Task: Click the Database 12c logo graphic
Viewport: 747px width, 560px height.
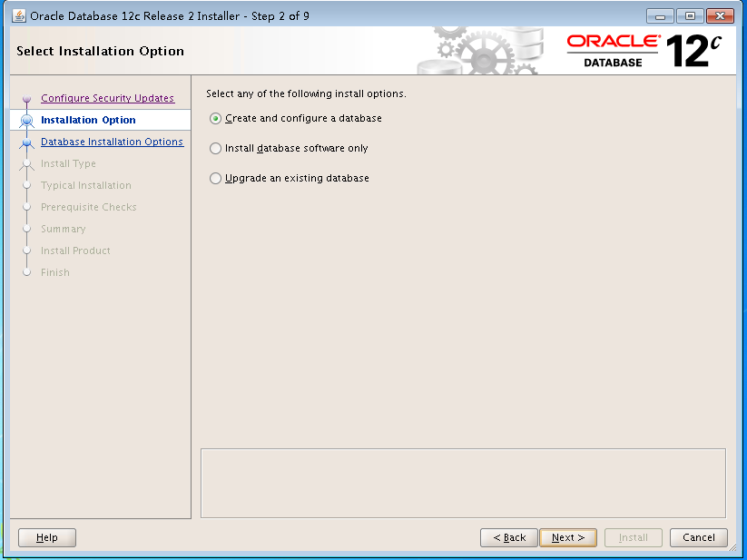Action: [694, 50]
